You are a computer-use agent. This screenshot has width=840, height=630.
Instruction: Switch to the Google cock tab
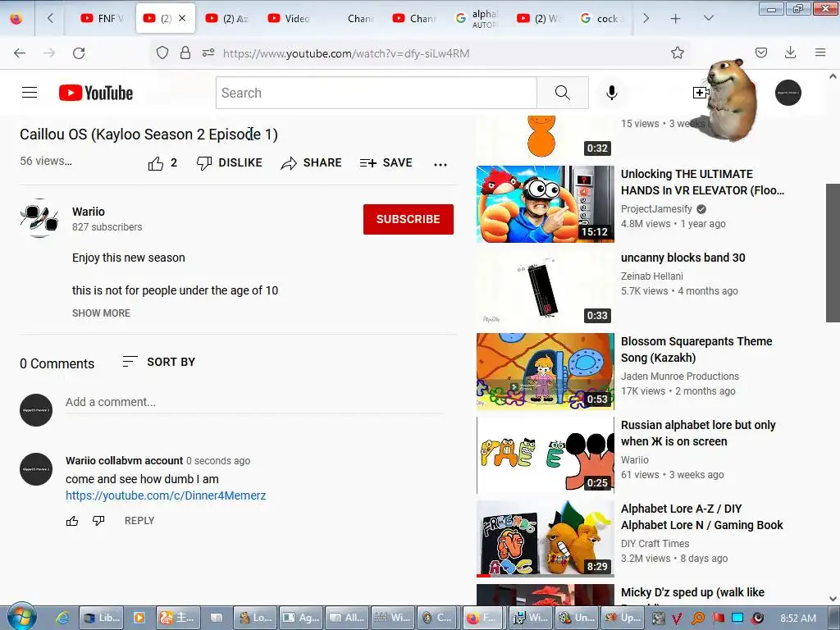pos(603,18)
